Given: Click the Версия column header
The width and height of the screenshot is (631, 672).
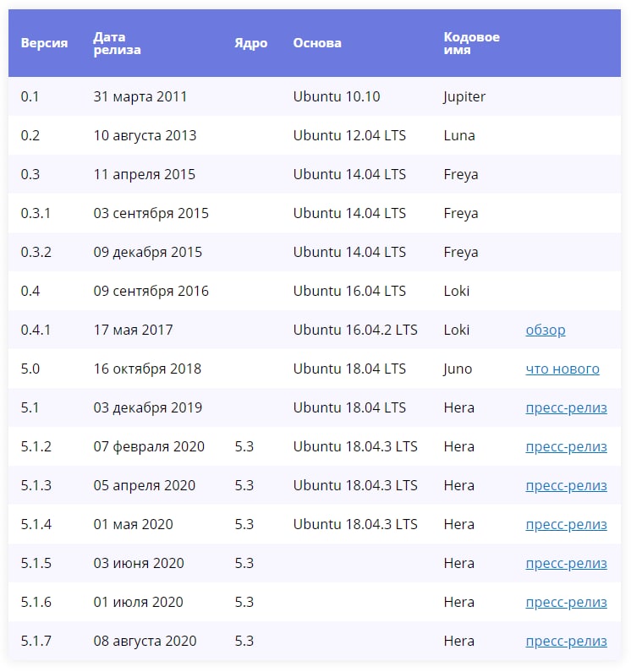Looking at the screenshot, I should pos(44,43).
